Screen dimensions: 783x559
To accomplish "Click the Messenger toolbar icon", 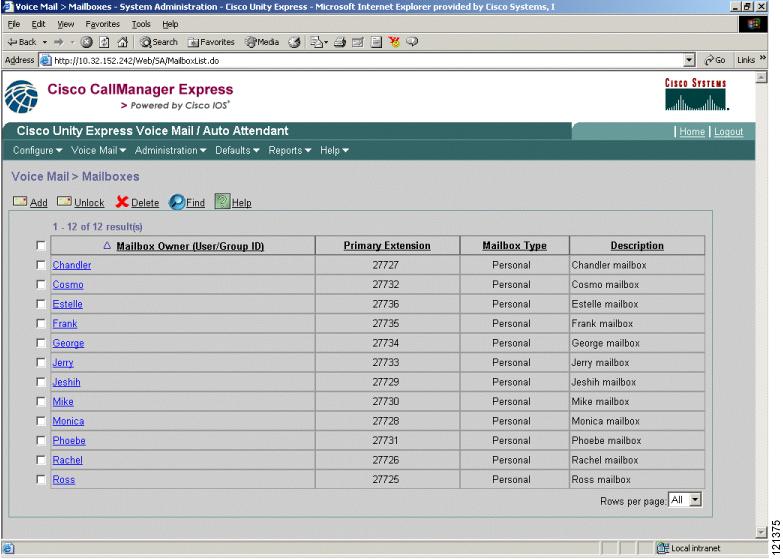I will point(412,42).
